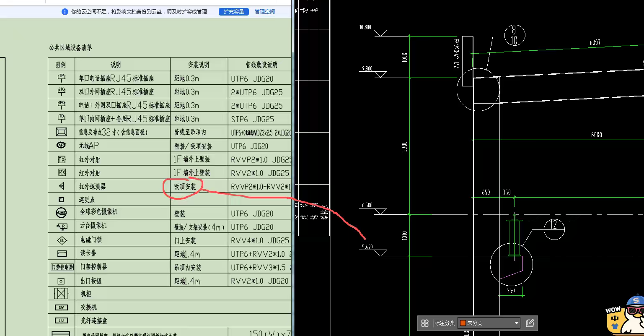Expand the 未分类 annotation category dropdown
Viewport: 644px width, 336px height.
pyautogui.click(x=516, y=323)
